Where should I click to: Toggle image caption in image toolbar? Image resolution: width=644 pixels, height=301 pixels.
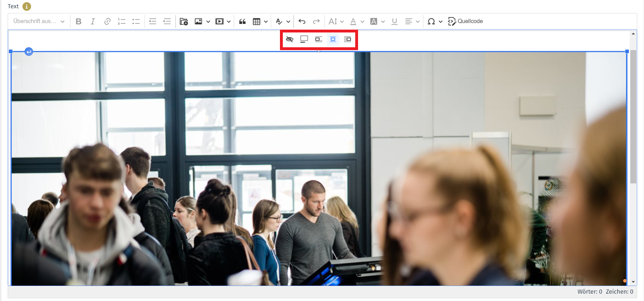pos(304,39)
